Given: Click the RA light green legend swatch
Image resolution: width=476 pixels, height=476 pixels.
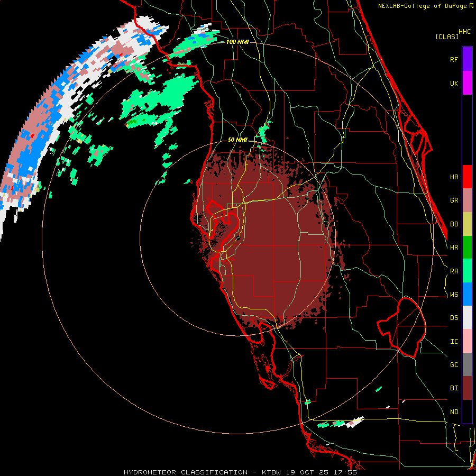Looking at the screenshot, I should click(x=467, y=271).
